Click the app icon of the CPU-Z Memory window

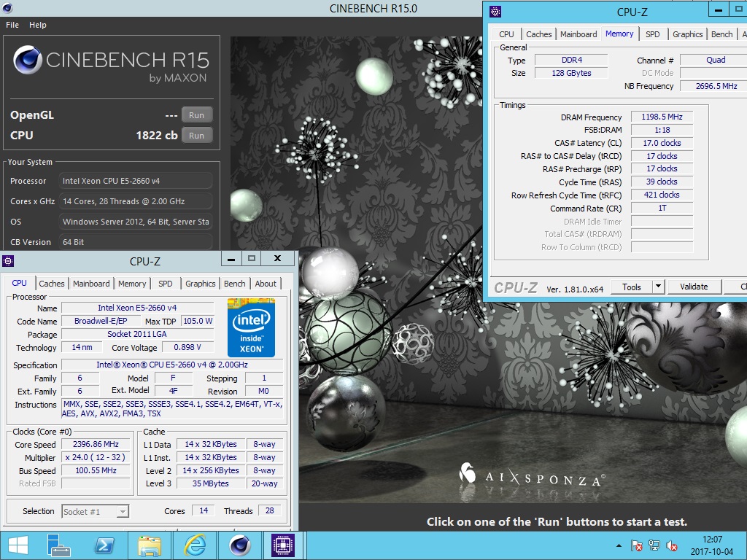[495, 12]
